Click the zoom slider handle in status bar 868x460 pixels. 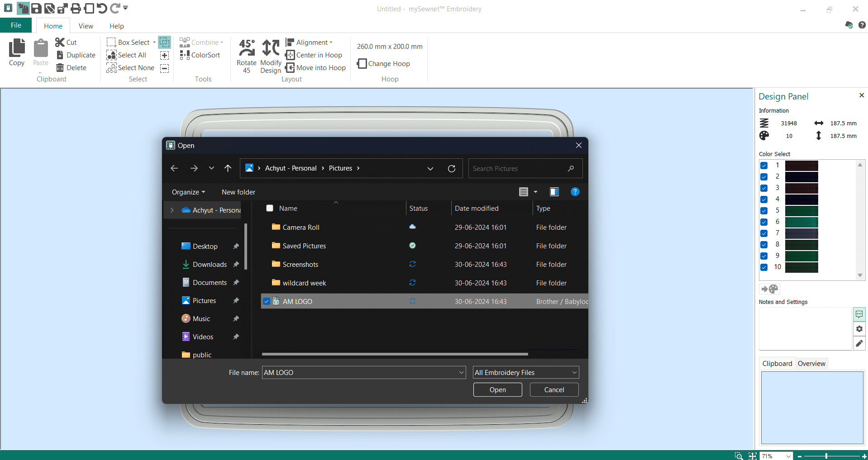(826, 456)
